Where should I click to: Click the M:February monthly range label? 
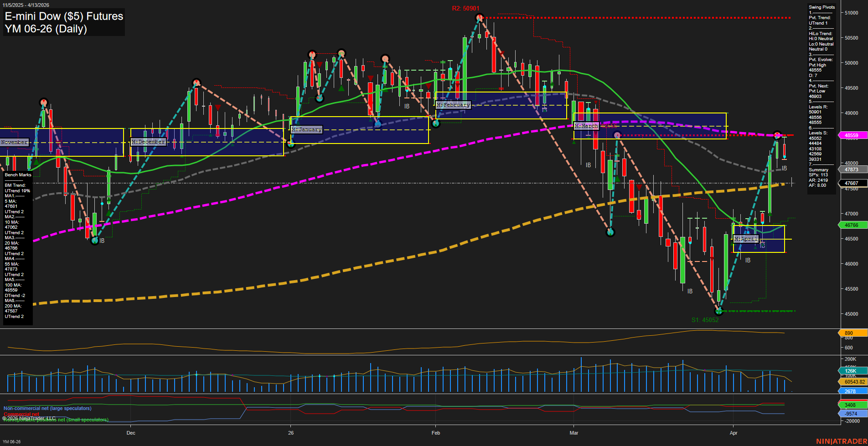pyautogui.click(x=454, y=105)
